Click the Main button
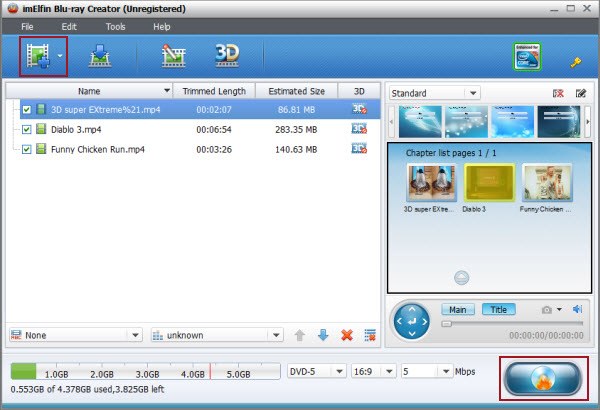This screenshot has height=410, width=600. (458, 309)
